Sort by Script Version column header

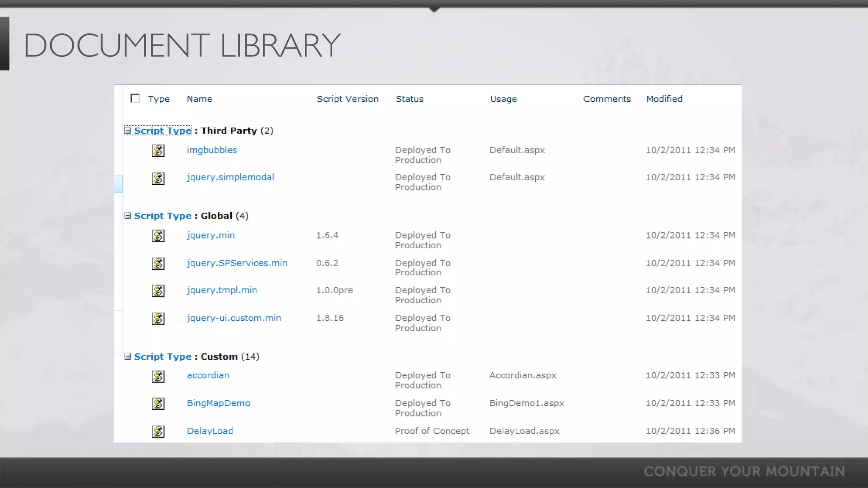point(348,99)
